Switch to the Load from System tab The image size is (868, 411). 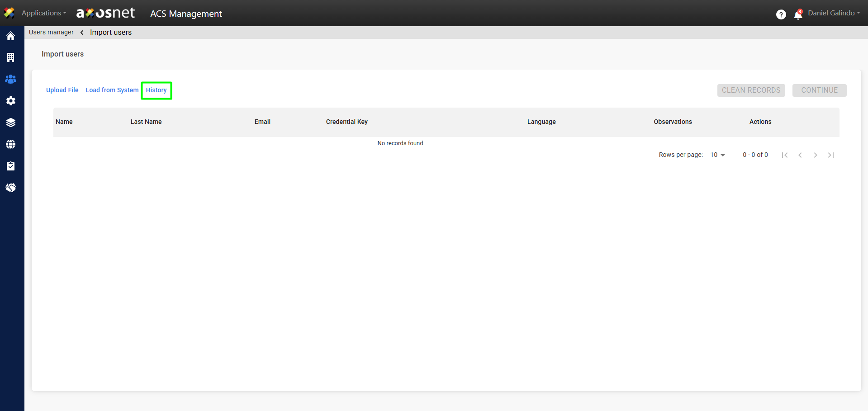[x=112, y=90]
